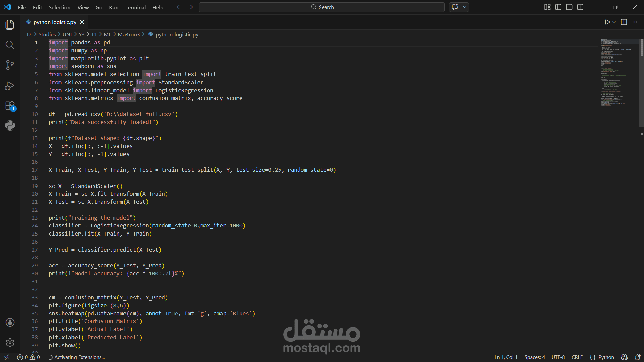Viewport: 644px width, 362px height.
Task: Open the Selection menu
Action: pyautogui.click(x=59, y=7)
